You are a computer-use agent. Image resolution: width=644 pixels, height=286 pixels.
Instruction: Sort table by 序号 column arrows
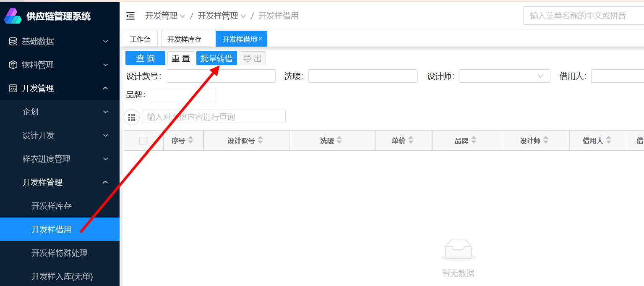pos(190,140)
